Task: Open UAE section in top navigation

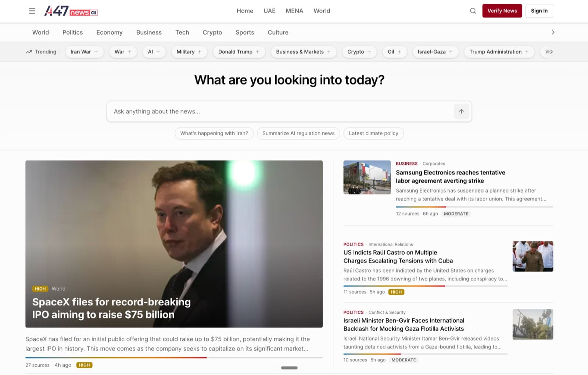Action: (269, 11)
